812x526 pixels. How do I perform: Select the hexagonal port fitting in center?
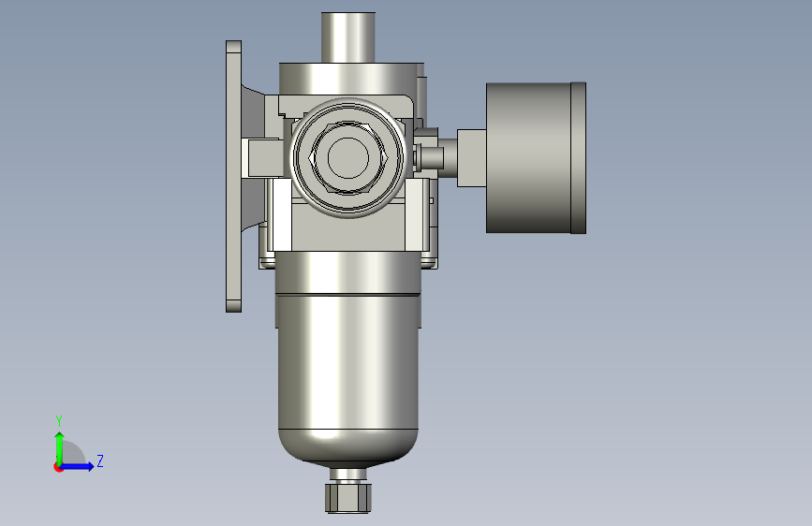[x=348, y=158]
